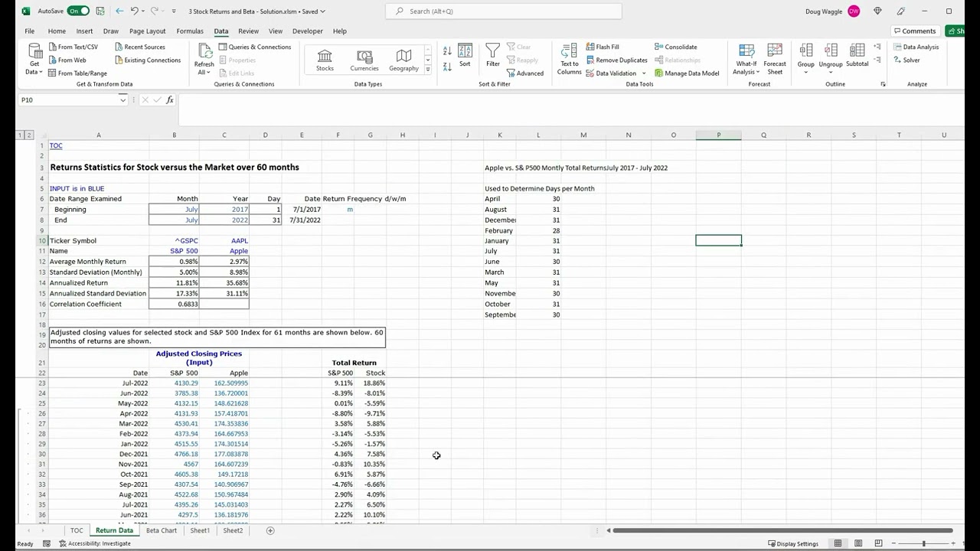This screenshot has height=551, width=980.
Task: Click the Data Validation button
Action: click(611, 73)
